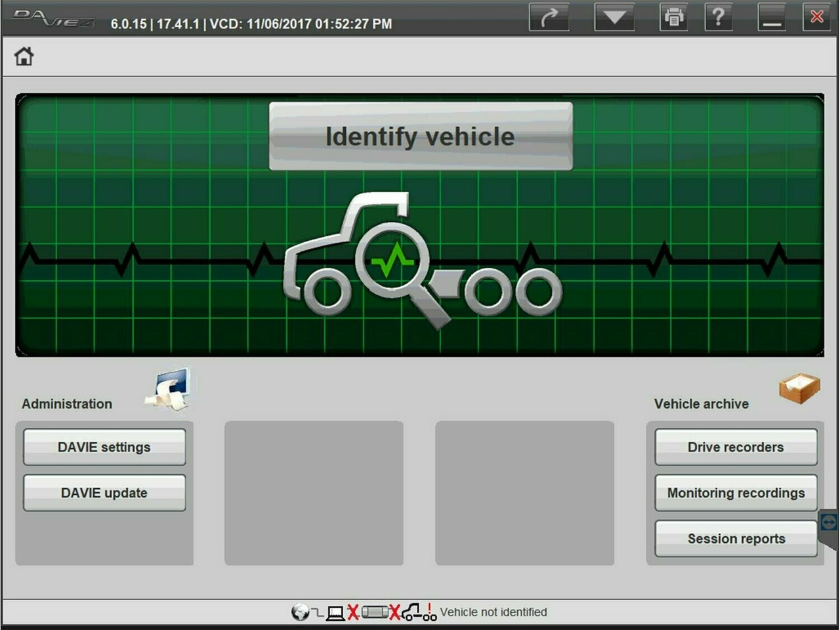Open the dropdown arrow in the title bar
The image size is (840, 630).
point(614,18)
